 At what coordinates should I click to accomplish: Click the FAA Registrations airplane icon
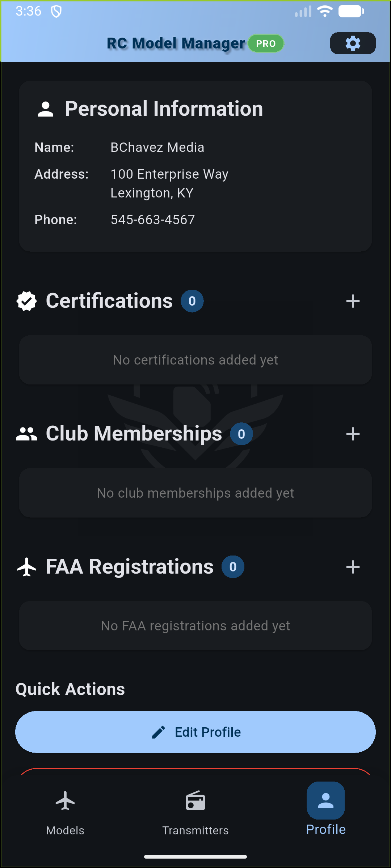click(x=27, y=567)
